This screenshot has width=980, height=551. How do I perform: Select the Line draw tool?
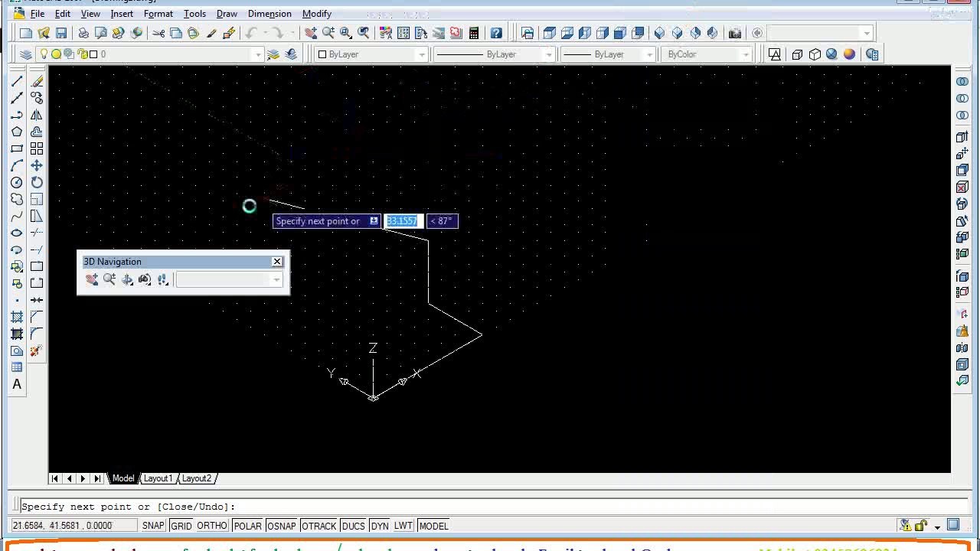(17, 81)
